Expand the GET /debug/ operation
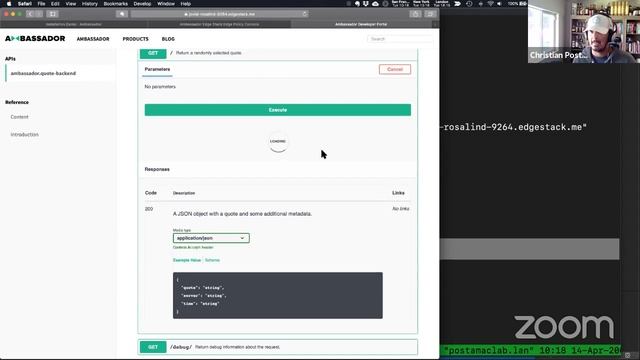Viewport: 640px width, 360px height. (x=278, y=347)
